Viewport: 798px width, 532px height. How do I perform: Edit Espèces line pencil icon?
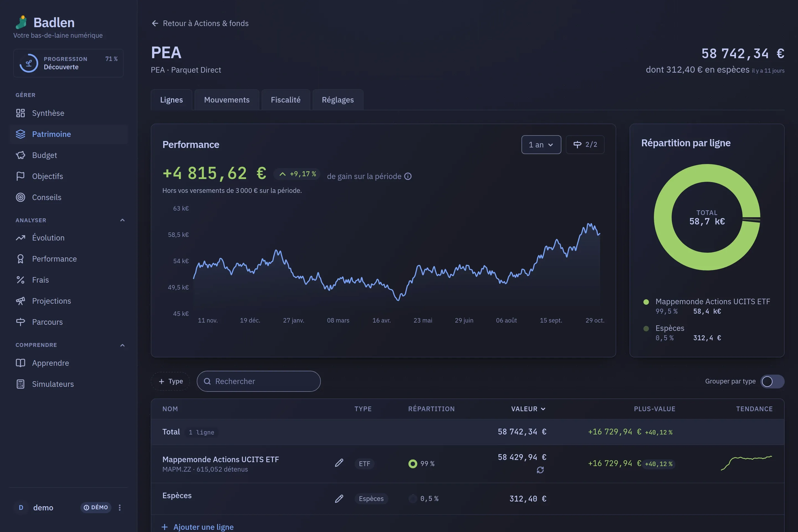(x=339, y=499)
